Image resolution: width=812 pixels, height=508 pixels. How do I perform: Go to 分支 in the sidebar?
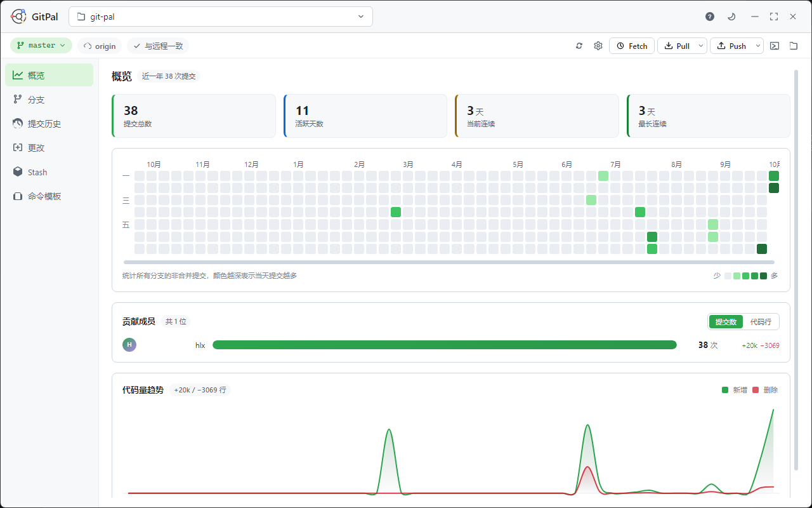tap(49, 100)
